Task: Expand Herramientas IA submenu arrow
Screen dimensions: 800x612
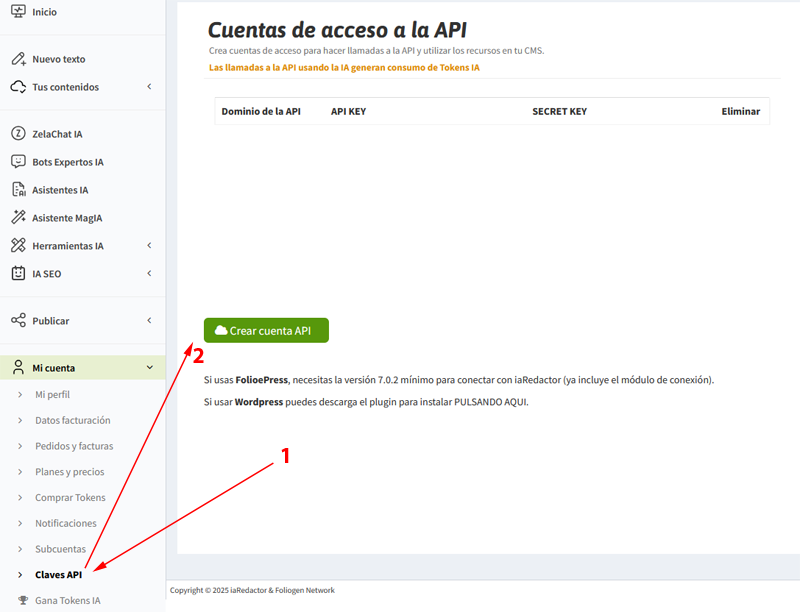Action: coord(149,245)
